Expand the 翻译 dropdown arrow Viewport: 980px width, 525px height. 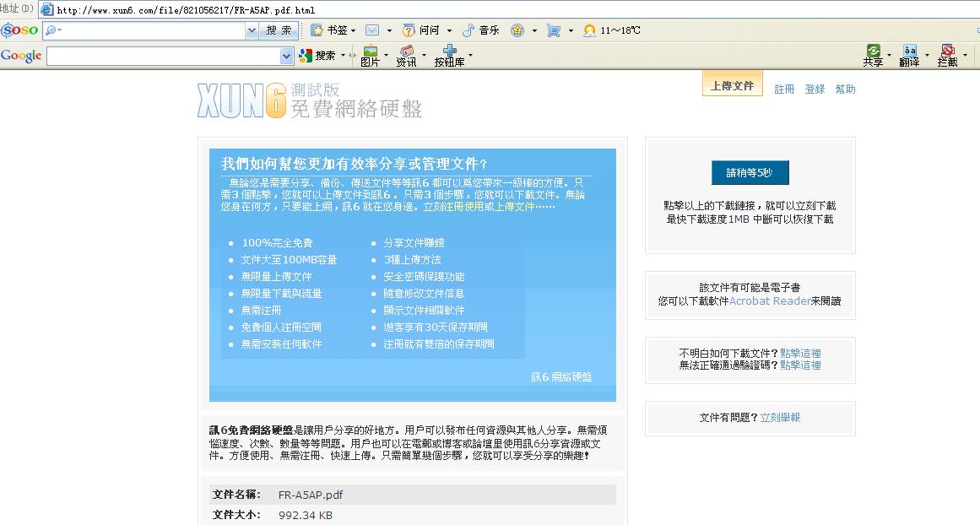click(x=927, y=56)
